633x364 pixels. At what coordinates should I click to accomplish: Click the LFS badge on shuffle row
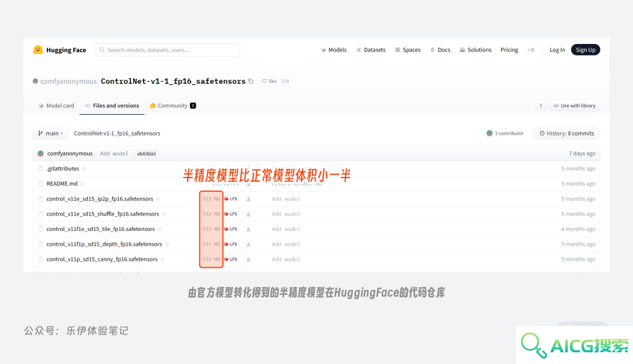pos(231,214)
